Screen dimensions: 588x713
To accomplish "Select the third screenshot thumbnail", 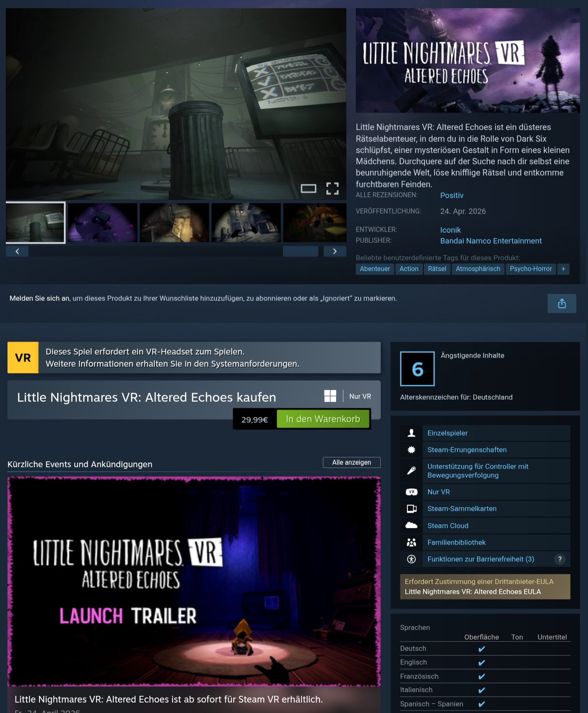I will click(174, 222).
